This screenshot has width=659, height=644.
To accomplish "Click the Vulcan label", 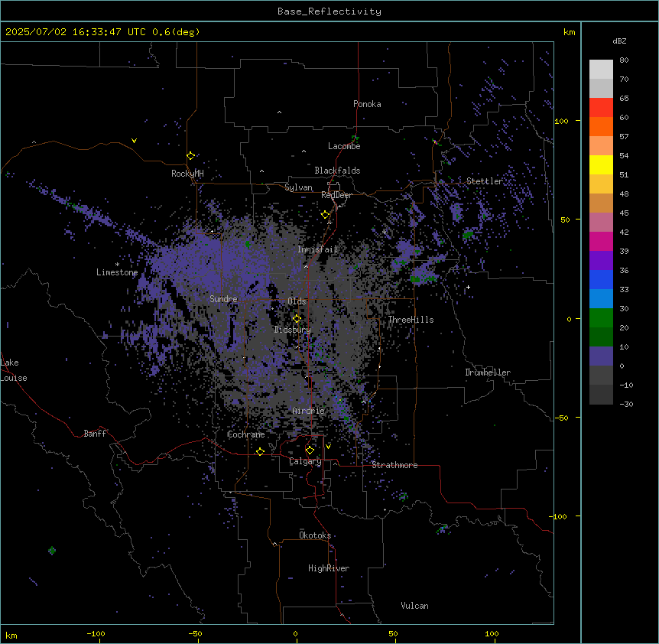I will tap(414, 606).
